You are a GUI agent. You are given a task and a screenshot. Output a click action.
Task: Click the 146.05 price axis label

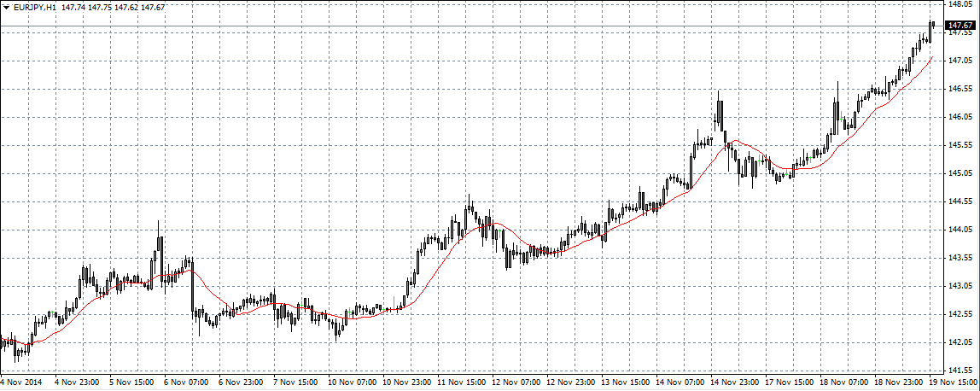960,117
